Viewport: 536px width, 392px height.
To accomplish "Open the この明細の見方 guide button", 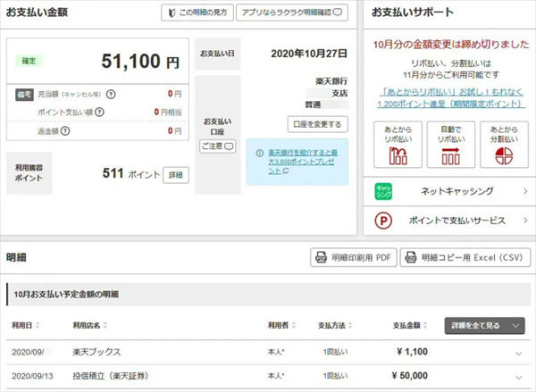I will [x=197, y=13].
